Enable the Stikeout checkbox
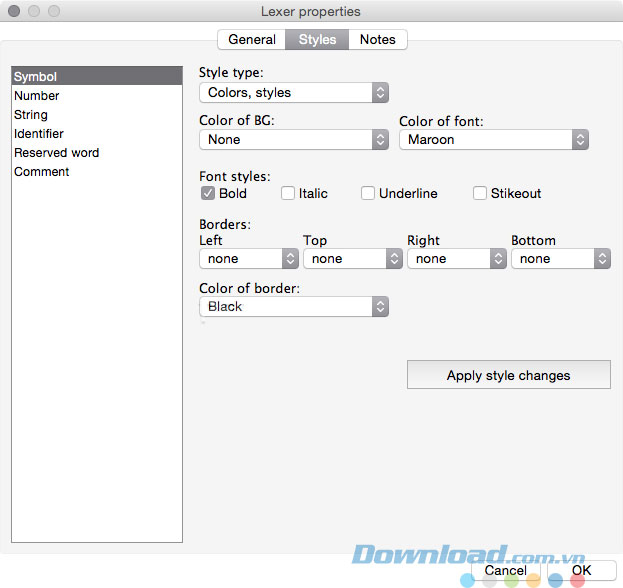Screen dimensions: 623x588 point(480,193)
